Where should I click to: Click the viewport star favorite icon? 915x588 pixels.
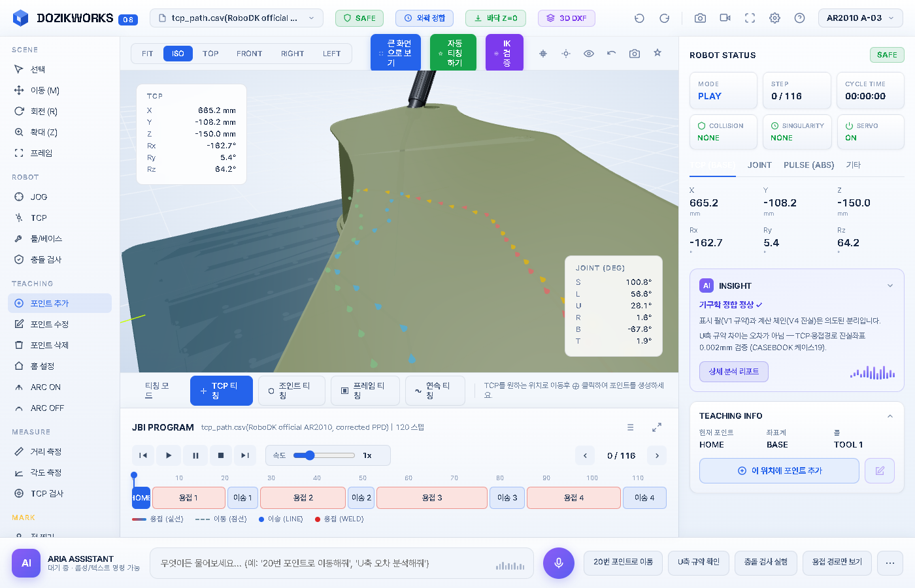tap(657, 53)
